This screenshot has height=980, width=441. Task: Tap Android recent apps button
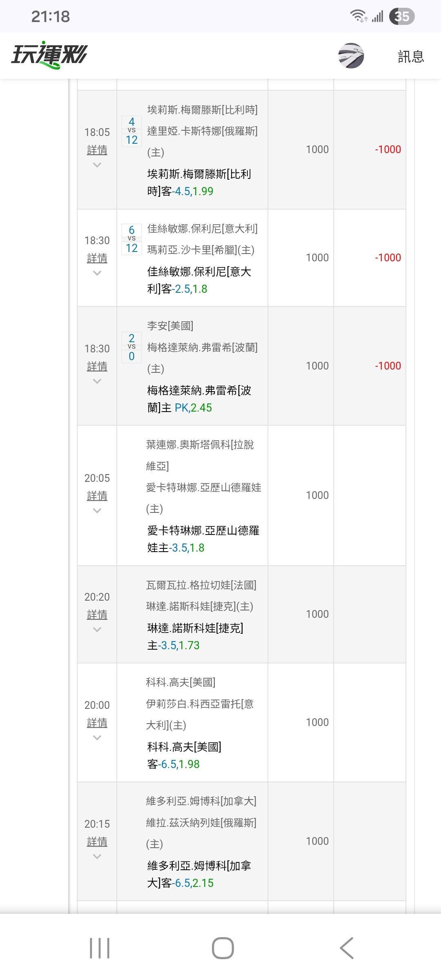point(100,948)
